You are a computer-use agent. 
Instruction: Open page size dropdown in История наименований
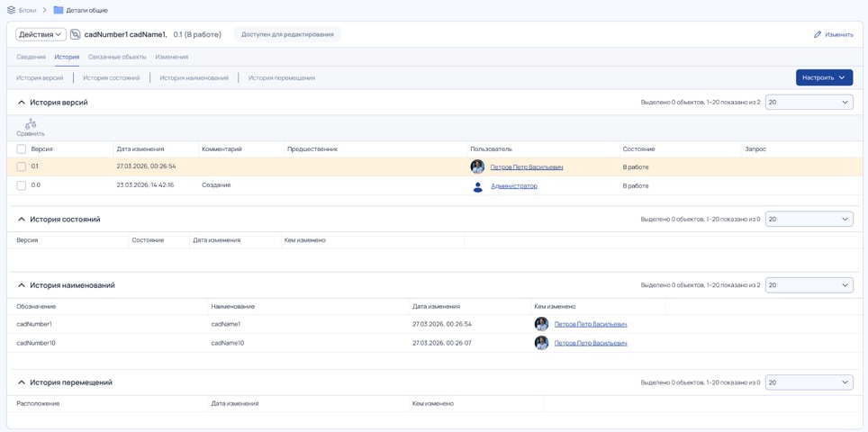[x=809, y=285]
